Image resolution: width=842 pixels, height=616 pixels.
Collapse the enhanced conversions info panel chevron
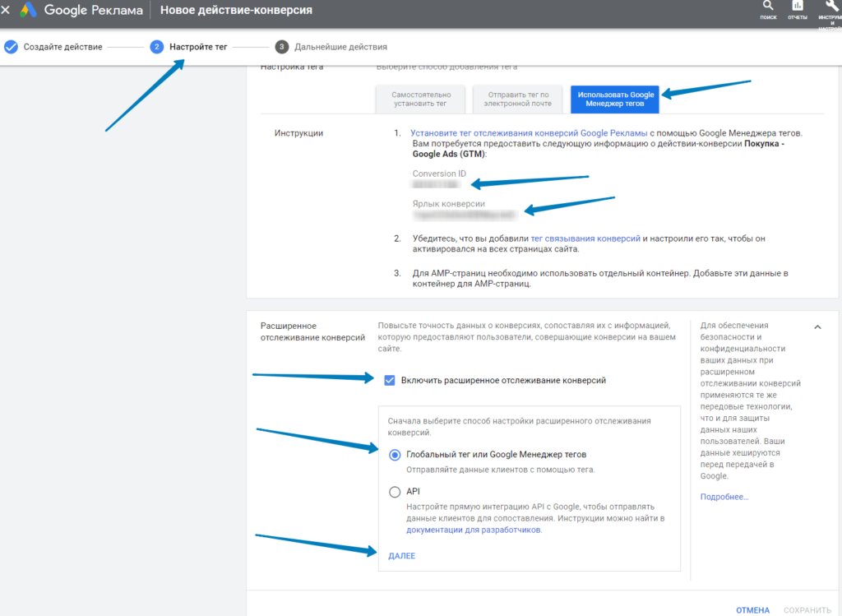point(817,327)
